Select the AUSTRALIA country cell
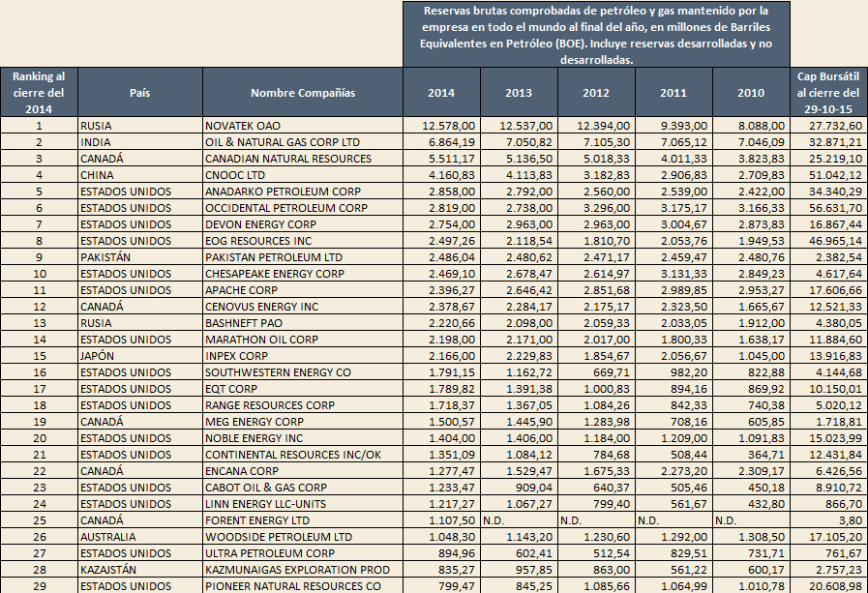This screenshot has height=593, width=868. click(140, 537)
